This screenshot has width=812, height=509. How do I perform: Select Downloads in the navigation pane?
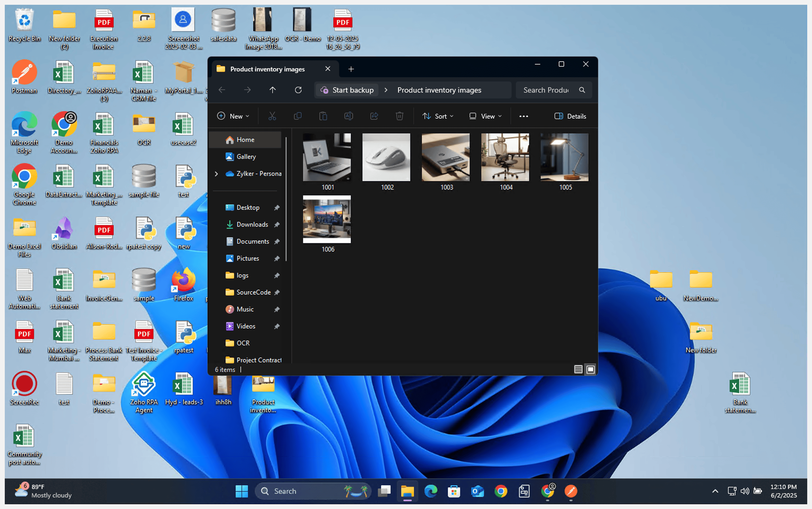[252, 225]
